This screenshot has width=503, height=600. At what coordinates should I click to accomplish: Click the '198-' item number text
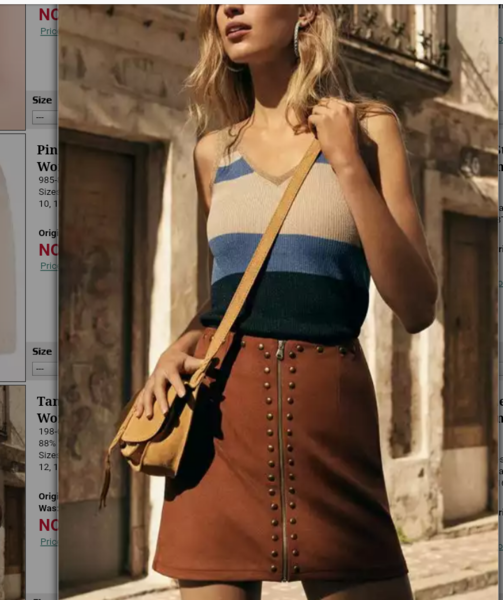[48, 431]
